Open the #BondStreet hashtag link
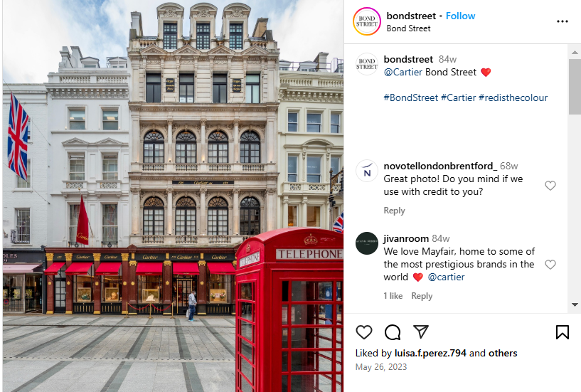 pos(411,97)
